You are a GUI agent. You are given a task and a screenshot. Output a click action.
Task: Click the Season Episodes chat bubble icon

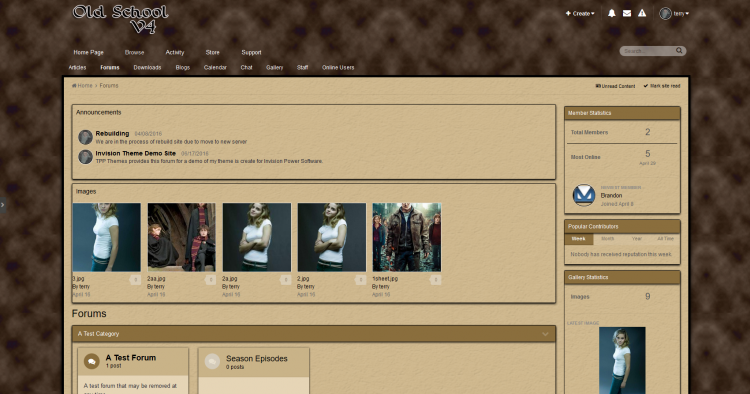(212, 361)
